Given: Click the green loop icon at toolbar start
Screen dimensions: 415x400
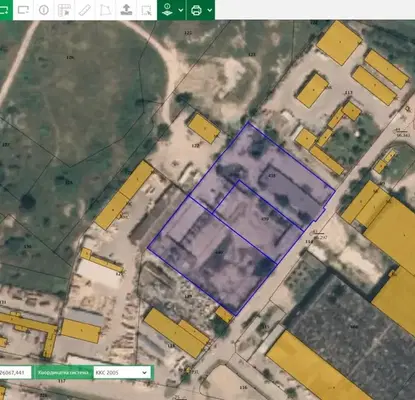Looking at the screenshot, I should pos(5,10).
